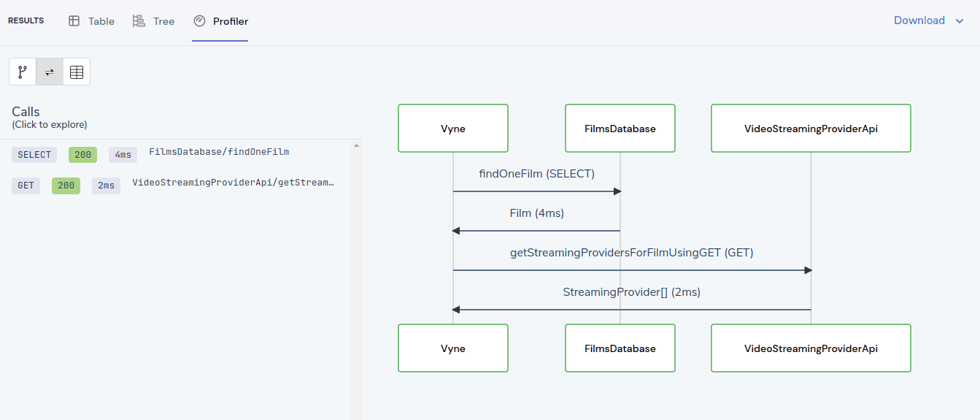Select the sequence diagram view icon

[50, 72]
